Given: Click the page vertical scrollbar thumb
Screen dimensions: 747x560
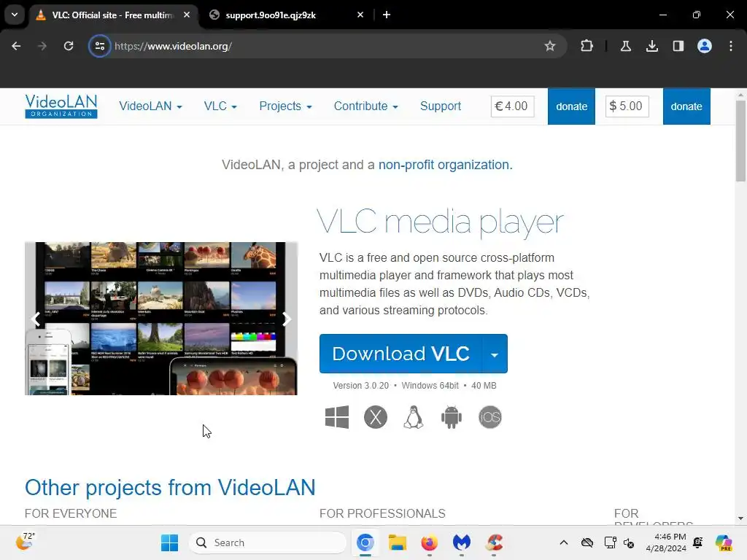Looking at the screenshot, I should click(740, 141).
